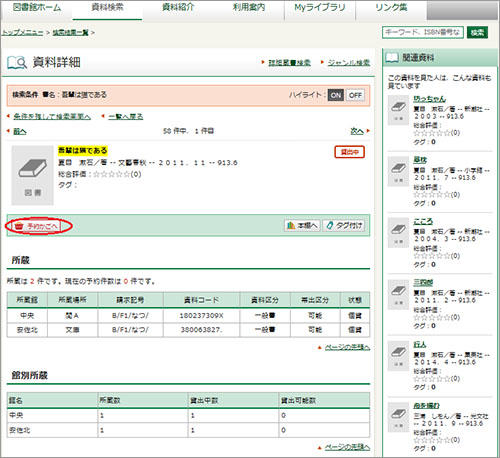The height and width of the screenshot is (458, 500).
Task: Turn highlight OFF
Action: click(x=355, y=95)
